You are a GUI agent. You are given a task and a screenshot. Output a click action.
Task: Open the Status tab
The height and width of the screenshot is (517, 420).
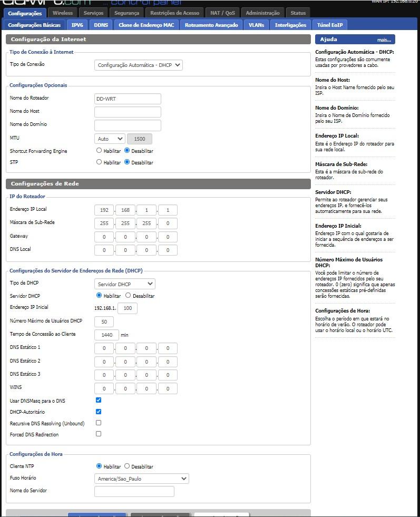298,13
